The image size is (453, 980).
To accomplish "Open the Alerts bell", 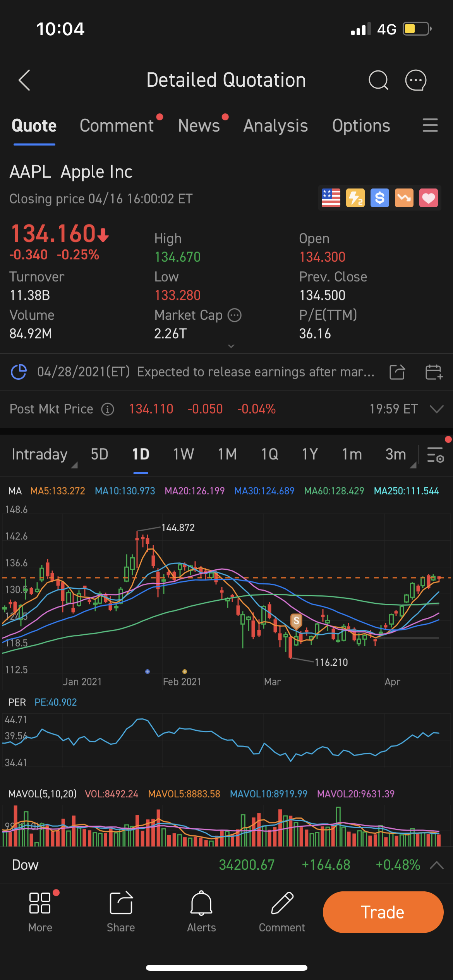I will pos(201,903).
